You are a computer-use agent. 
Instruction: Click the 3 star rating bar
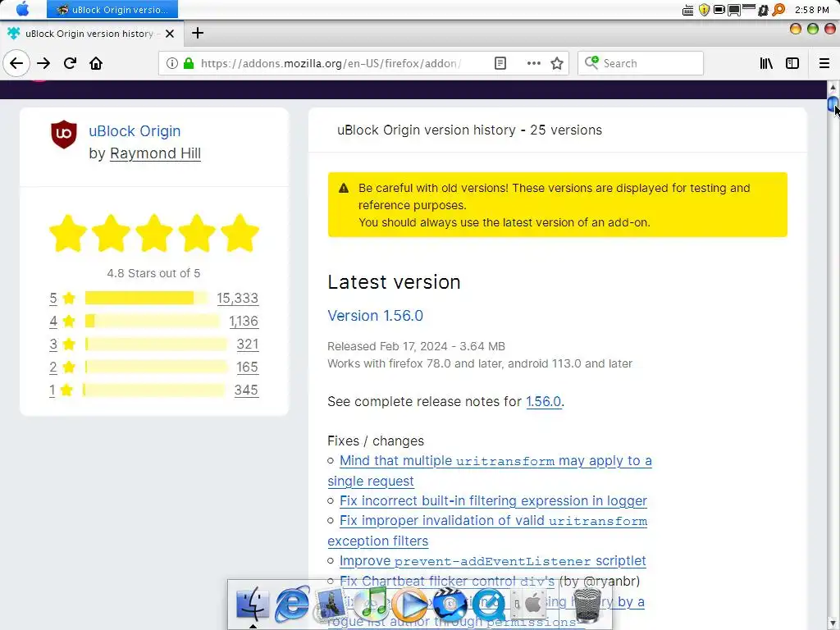156,344
